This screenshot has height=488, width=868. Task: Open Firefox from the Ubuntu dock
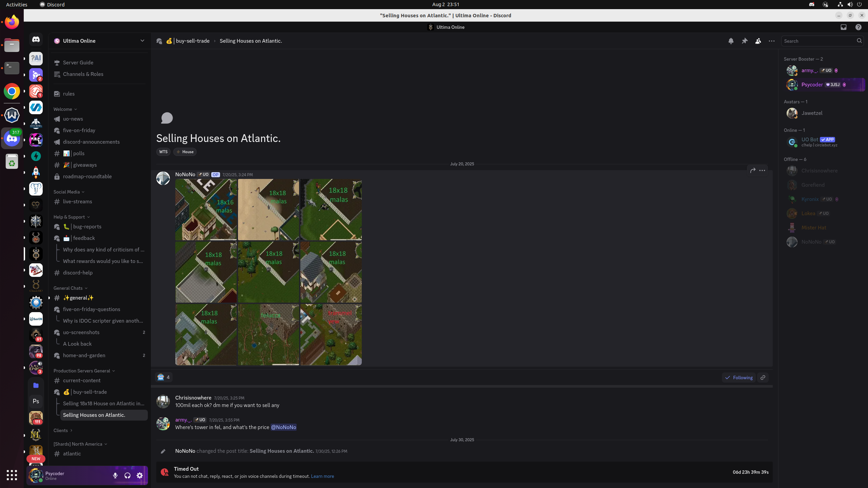(x=12, y=22)
